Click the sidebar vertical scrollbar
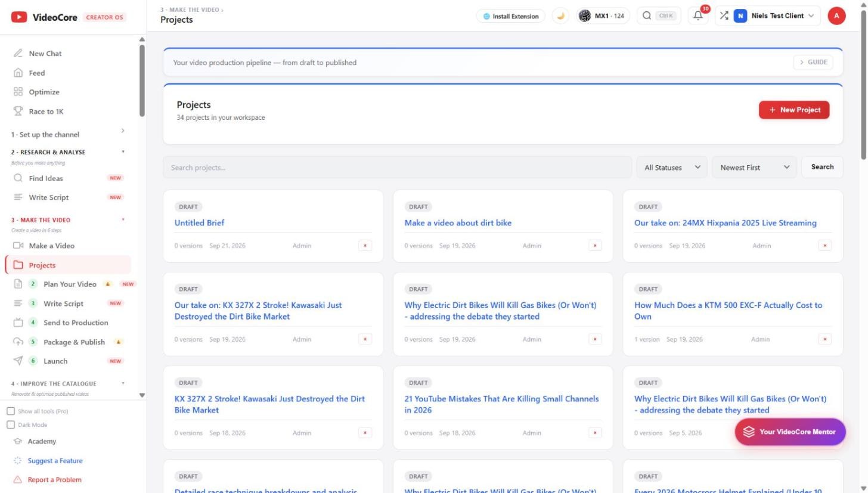The width and height of the screenshot is (868, 493). [x=142, y=80]
